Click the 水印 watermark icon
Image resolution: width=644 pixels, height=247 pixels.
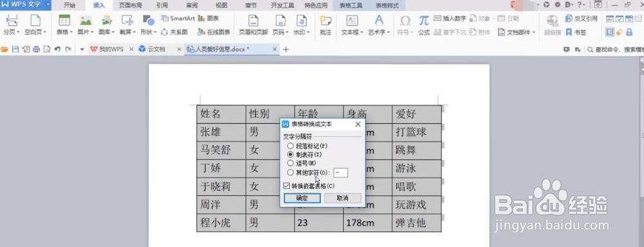tap(301, 21)
